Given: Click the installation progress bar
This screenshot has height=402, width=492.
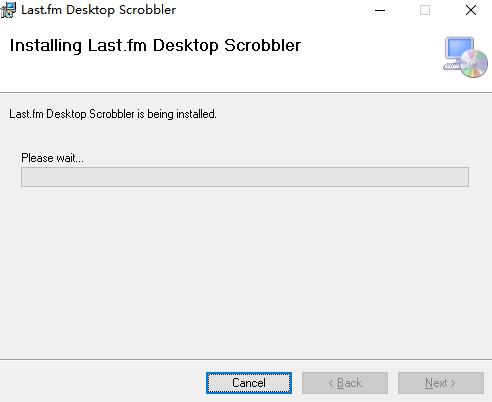Looking at the screenshot, I should pyautogui.click(x=245, y=177).
